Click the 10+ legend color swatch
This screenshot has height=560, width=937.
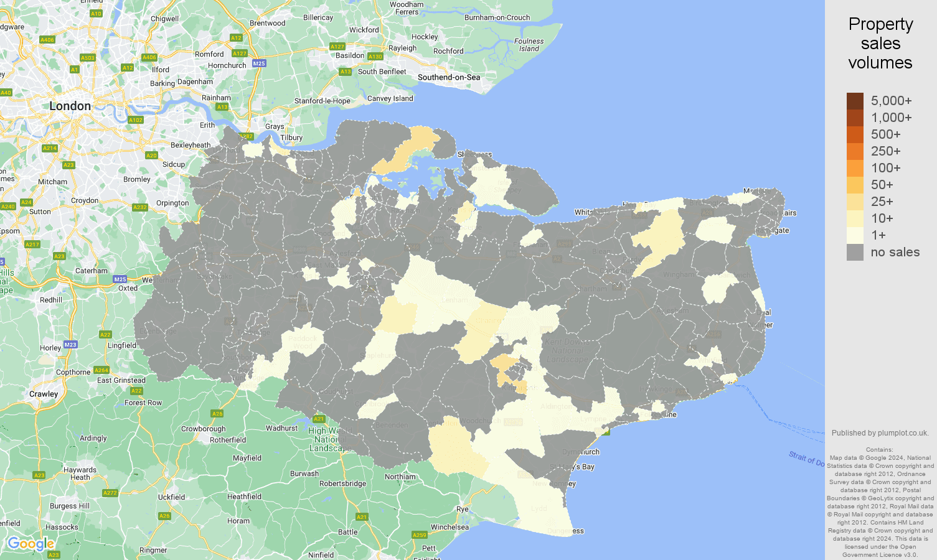[855, 218]
